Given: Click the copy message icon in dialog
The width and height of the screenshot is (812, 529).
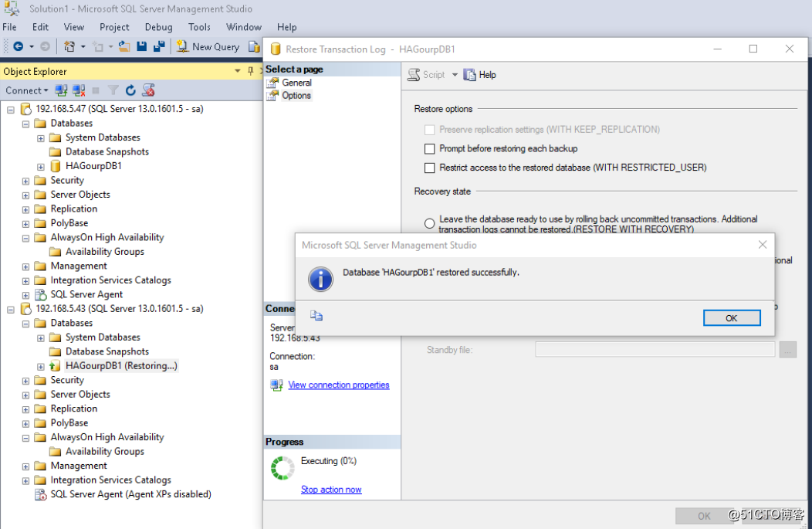Looking at the screenshot, I should 316,316.
